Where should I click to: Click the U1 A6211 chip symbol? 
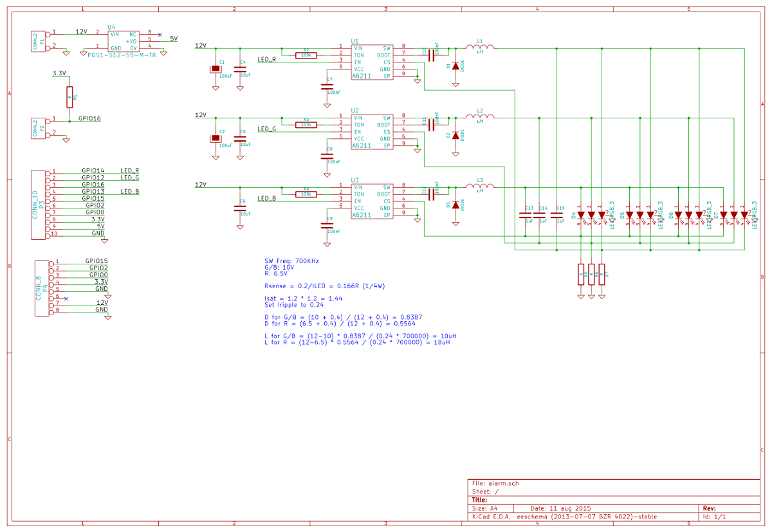point(371,62)
